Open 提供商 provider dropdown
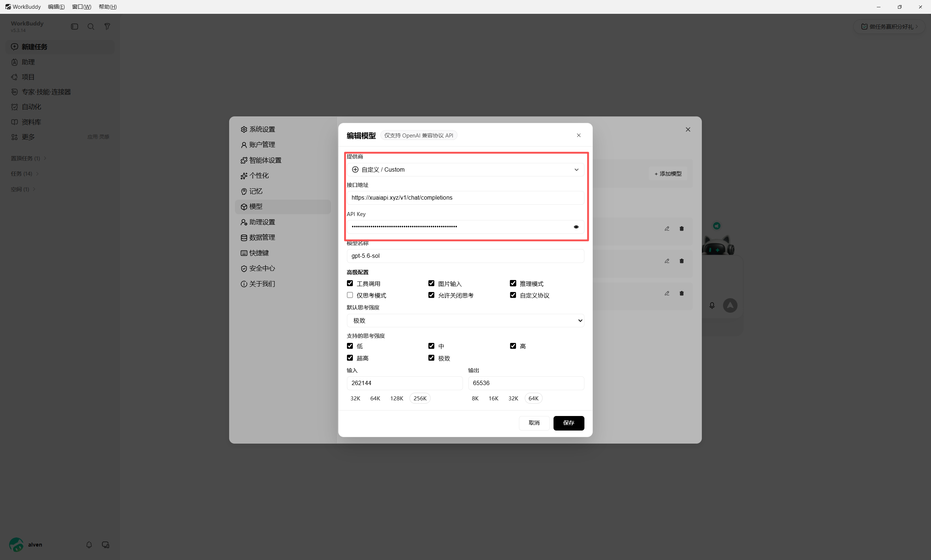This screenshot has width=931, height=560. [465, 170]
